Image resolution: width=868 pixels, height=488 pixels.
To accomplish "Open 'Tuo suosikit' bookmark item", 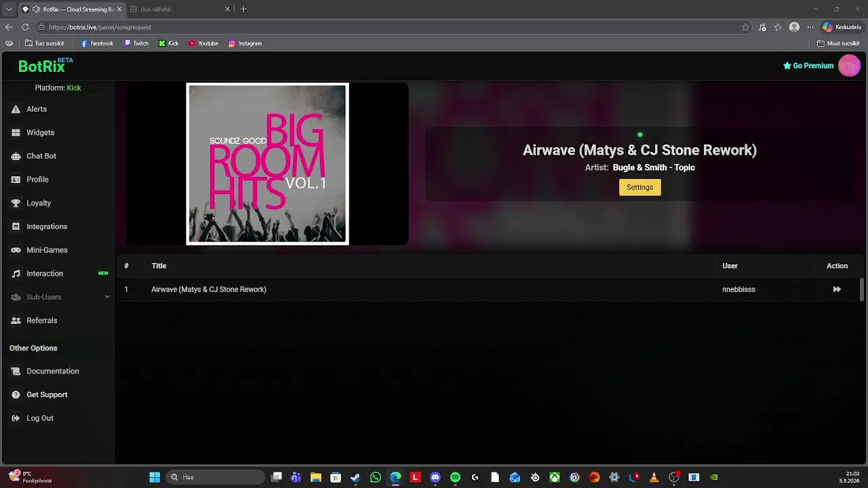I will click(x=44, y=43).
